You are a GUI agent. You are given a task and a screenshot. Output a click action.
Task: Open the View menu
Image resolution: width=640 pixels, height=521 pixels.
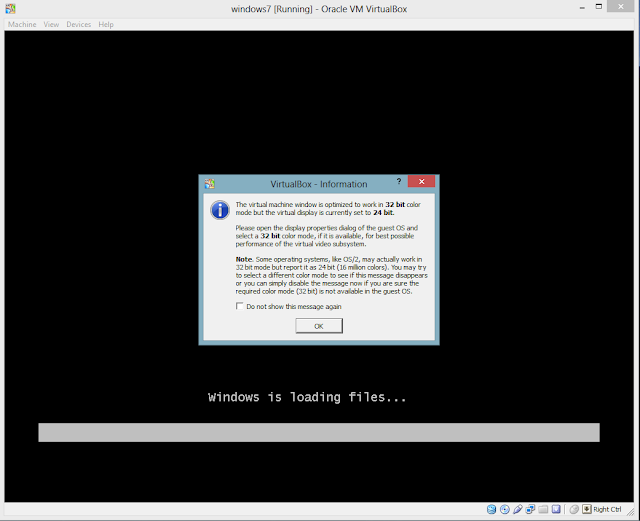click(51, 24)
